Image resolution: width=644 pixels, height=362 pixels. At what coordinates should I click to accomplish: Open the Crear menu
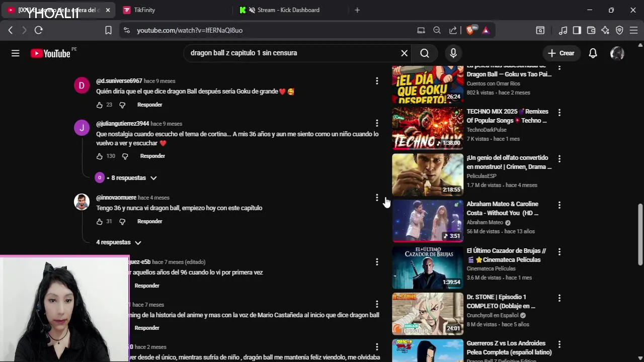click(x=561, y=53)
